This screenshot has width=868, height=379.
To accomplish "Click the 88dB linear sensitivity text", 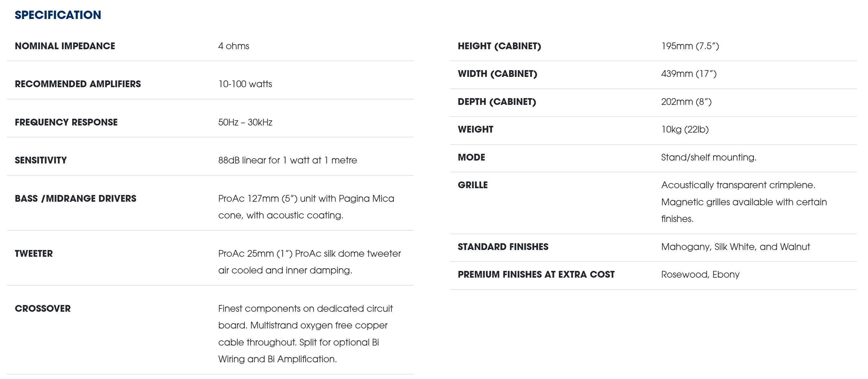I will pos(287,160).
